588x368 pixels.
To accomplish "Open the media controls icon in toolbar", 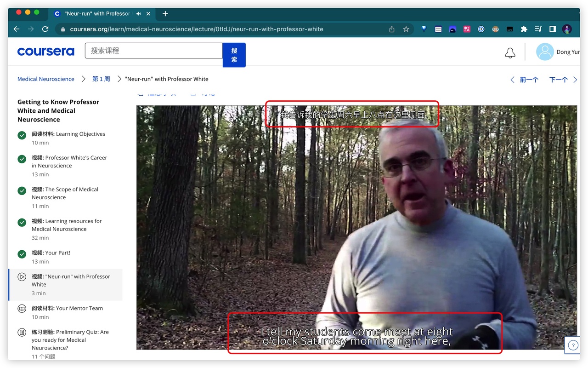I will 538,29.
